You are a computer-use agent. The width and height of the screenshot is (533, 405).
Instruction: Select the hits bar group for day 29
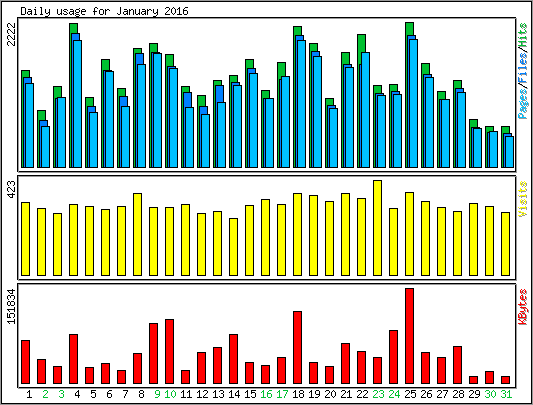pyautogui.click(x=476, y=144)
